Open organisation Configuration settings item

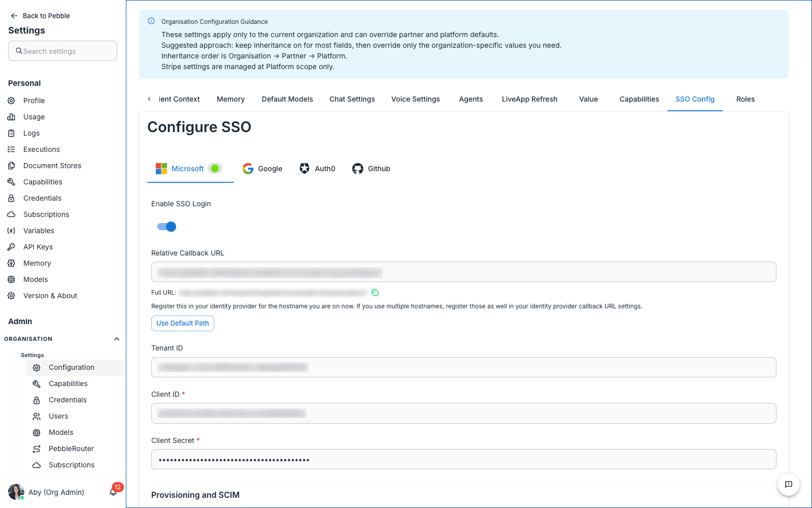tap(75, 367)
